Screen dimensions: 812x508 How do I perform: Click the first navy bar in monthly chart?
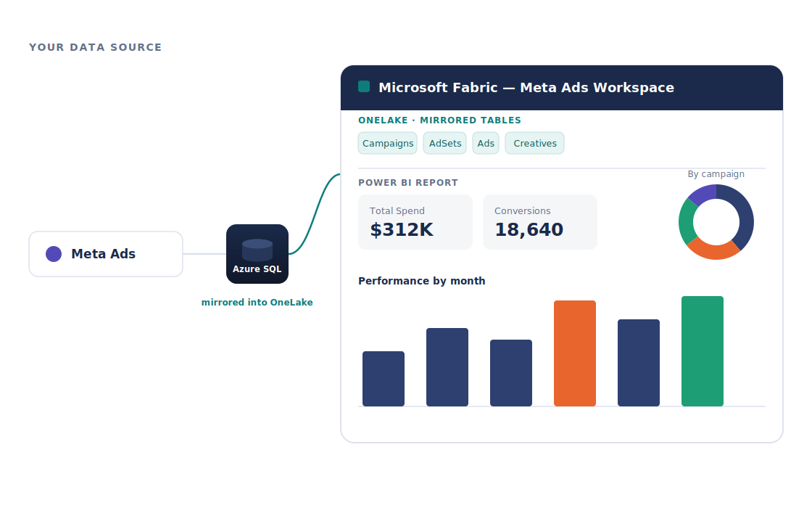coord(384,378)
